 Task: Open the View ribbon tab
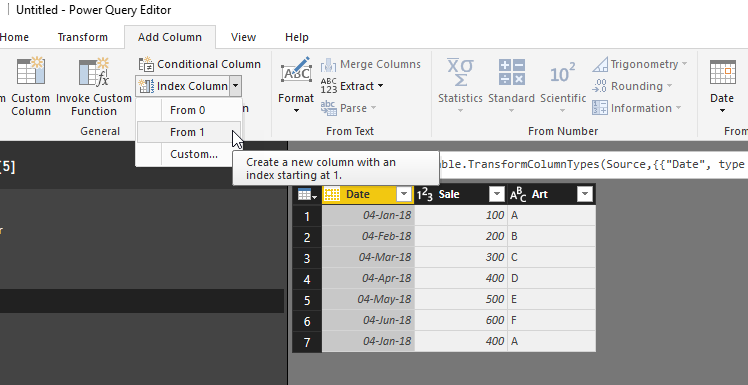(x=243, y=37)
